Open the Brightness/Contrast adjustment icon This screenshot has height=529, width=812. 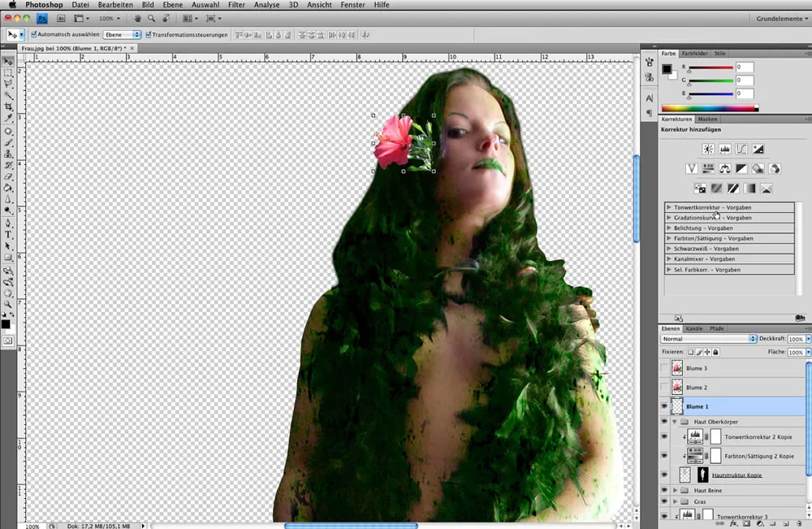tap(708, 149)
